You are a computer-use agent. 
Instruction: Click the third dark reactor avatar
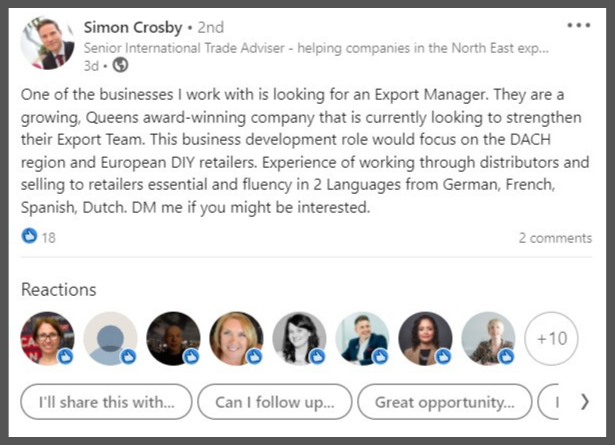(173, 338)
